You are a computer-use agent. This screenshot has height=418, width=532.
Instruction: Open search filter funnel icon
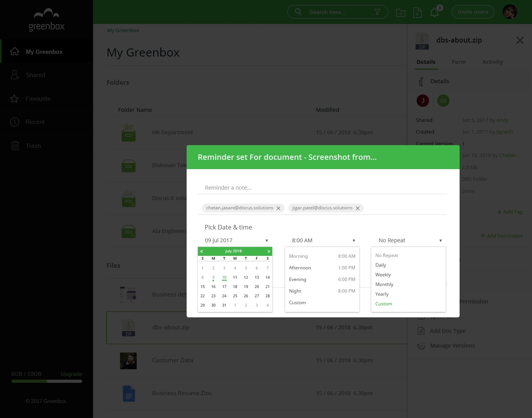point(378,12)
